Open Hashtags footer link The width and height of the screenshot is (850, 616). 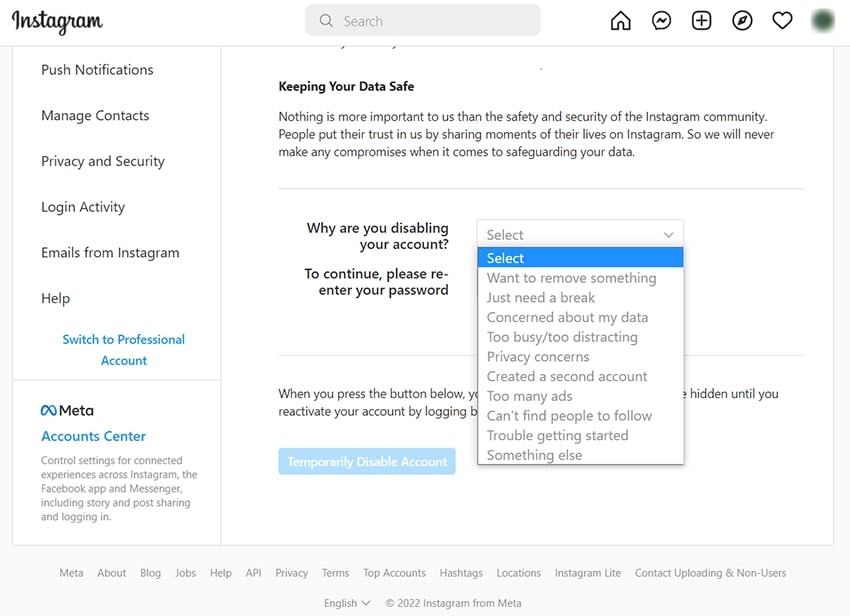(461, 573)
